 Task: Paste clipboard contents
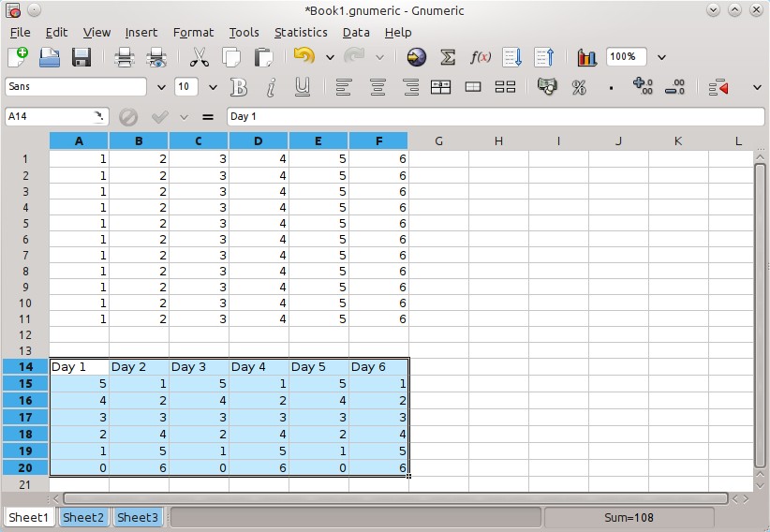[x=264, y=57]
